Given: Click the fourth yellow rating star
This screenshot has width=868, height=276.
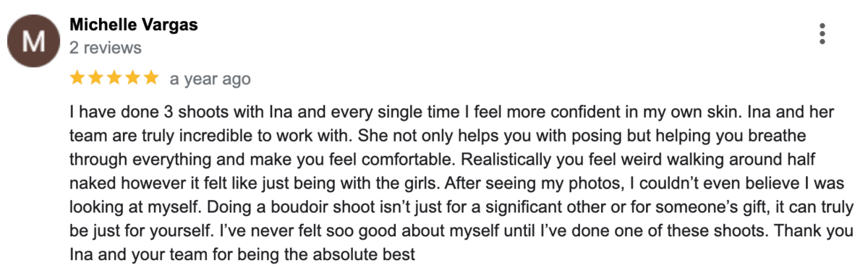Looking at the screenshot, I should pos(132,77).
